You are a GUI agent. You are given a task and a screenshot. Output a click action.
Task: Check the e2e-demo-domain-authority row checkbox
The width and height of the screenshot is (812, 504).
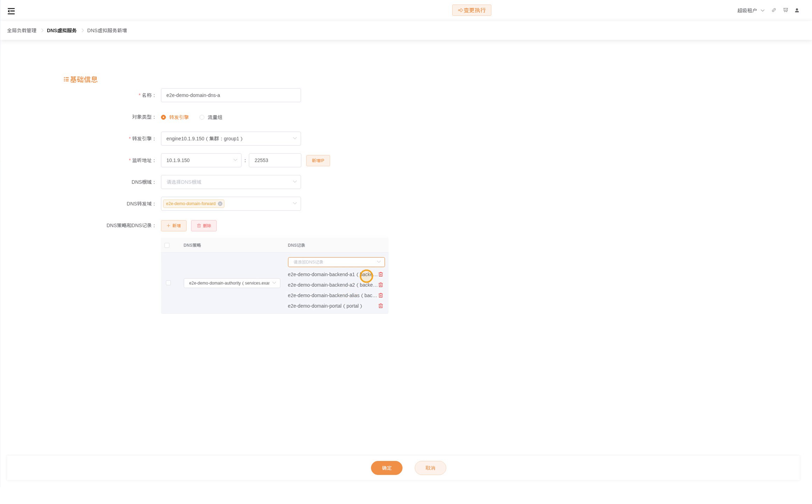pos(168,283)
